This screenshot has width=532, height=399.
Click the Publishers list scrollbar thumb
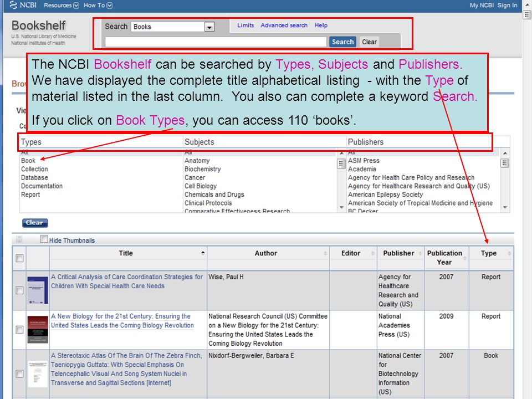pyautogui.click(x=505, y=163)
